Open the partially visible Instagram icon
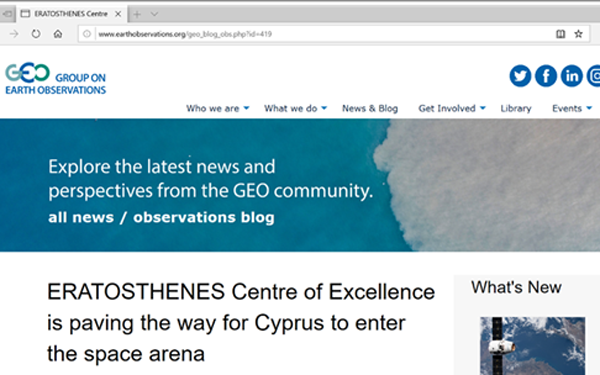Image resolution: width=600 pixels, height=375 pixels. pyautogui.click(x=594, y=76)
